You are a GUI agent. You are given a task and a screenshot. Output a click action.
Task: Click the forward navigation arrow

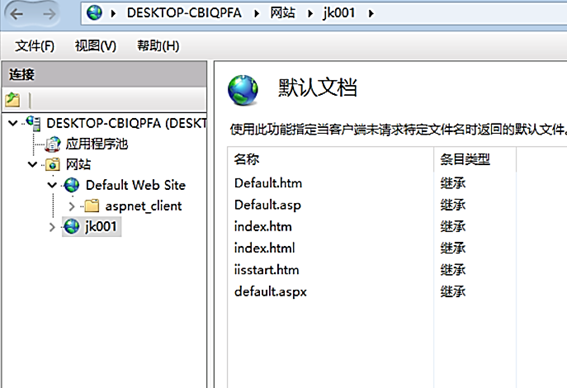pos(49,14)
